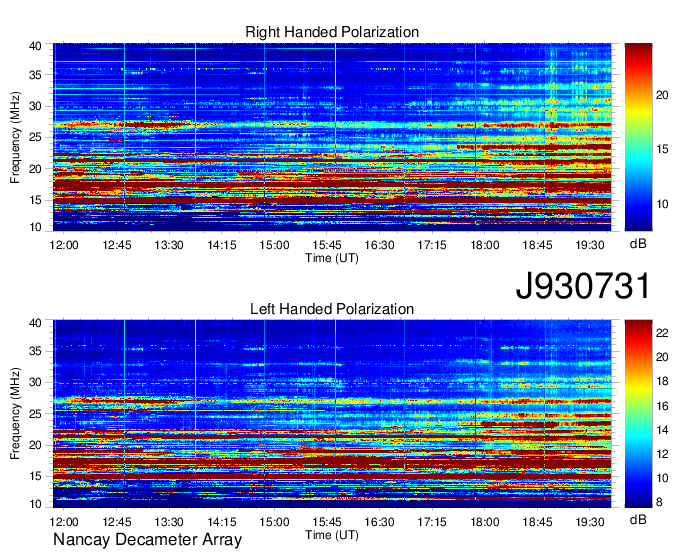Click the 20 MHz frequency tick of the Right Handed plot
Image resolution: width=680 pixels, height=552 pixels.
coord(36,169)
